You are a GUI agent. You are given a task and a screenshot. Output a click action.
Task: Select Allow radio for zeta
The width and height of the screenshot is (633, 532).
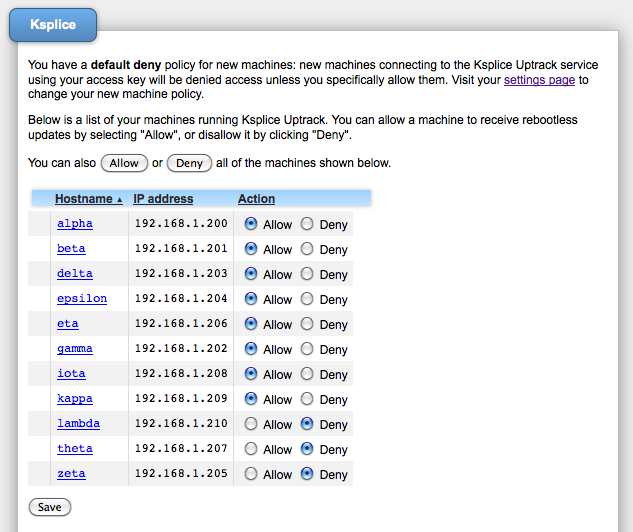(251, 474)
